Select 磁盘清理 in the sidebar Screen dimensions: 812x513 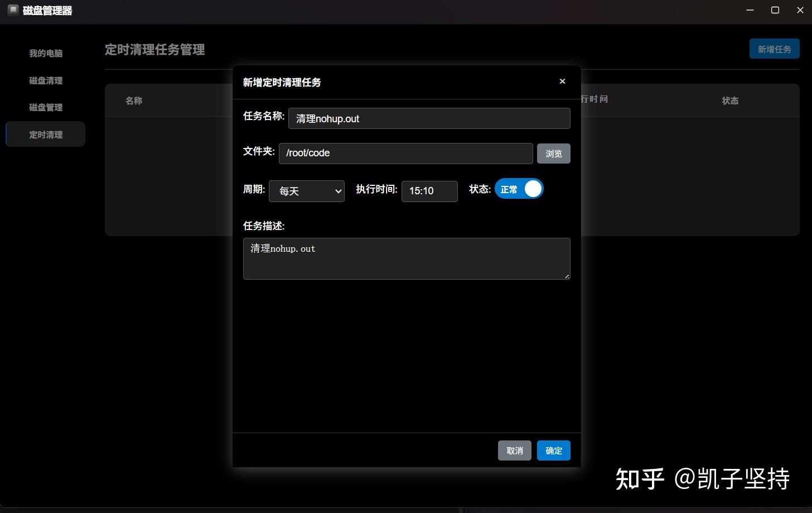[46, 80]
